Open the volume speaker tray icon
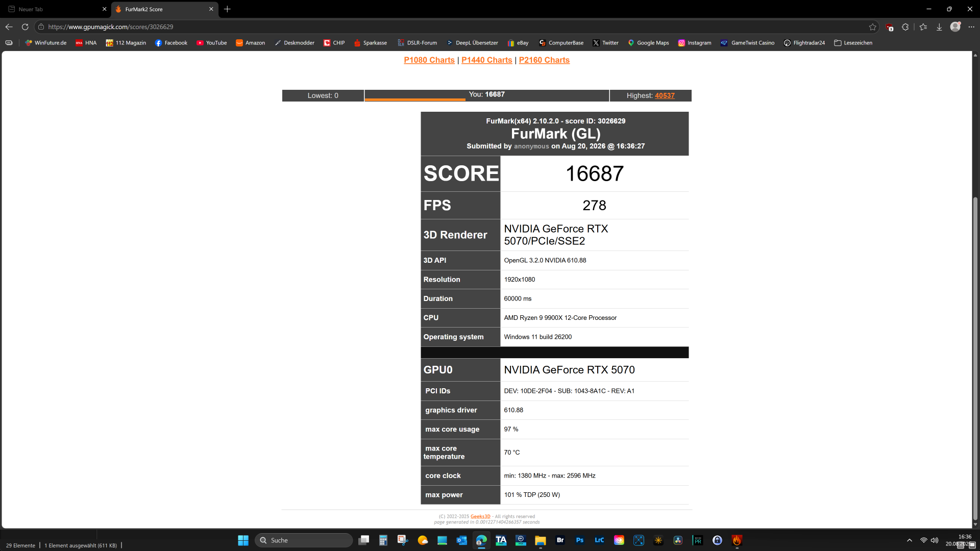 click(x=935, y=540)
